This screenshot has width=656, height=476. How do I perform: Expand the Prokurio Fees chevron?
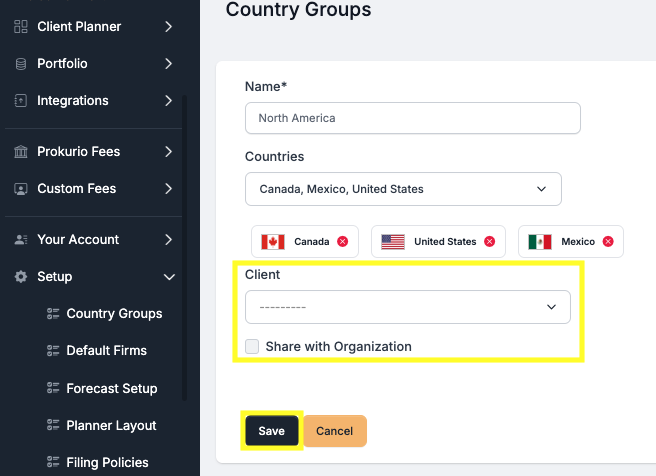point(168,152)
